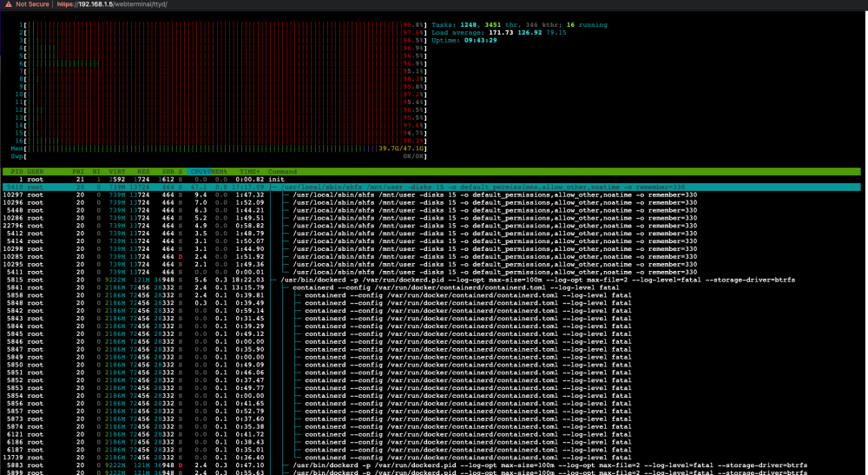
Task: Click the CPU 1 usage meter bar
Action: pos(224,25)
